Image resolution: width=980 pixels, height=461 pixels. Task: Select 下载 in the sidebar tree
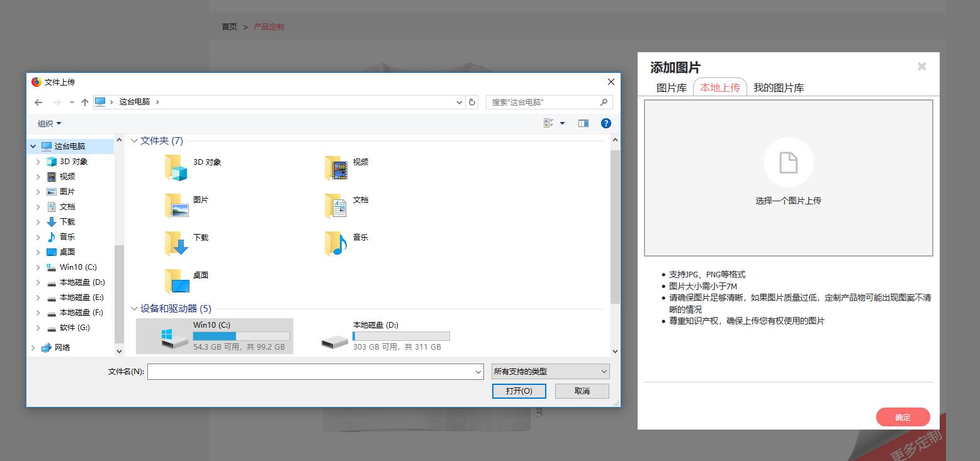pos(67,222)
